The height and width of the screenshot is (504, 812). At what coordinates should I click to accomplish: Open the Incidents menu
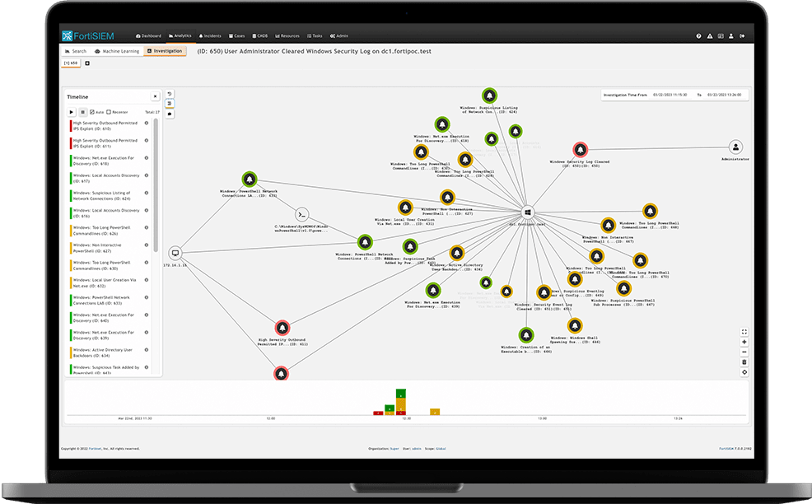point(210,36)
